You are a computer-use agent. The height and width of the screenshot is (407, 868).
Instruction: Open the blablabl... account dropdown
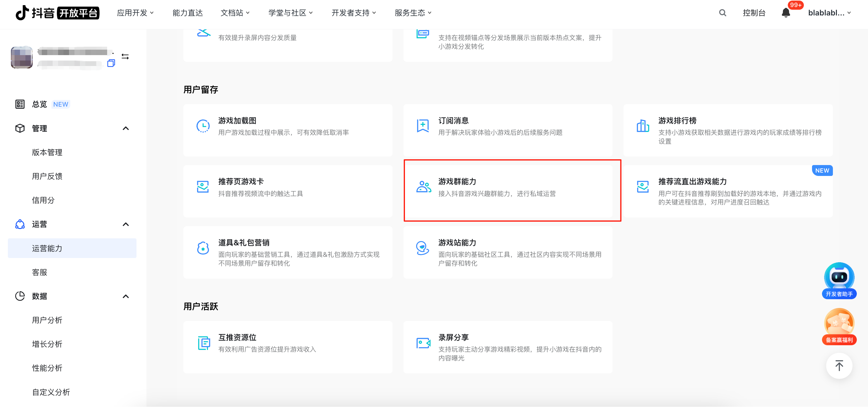coord(830,13)
